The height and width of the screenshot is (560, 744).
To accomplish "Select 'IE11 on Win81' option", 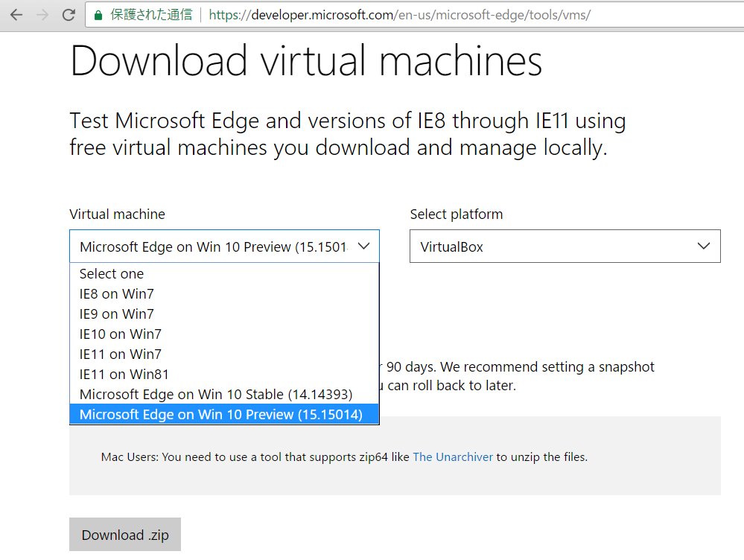I will pyautogui.click(x=224, y=374).
